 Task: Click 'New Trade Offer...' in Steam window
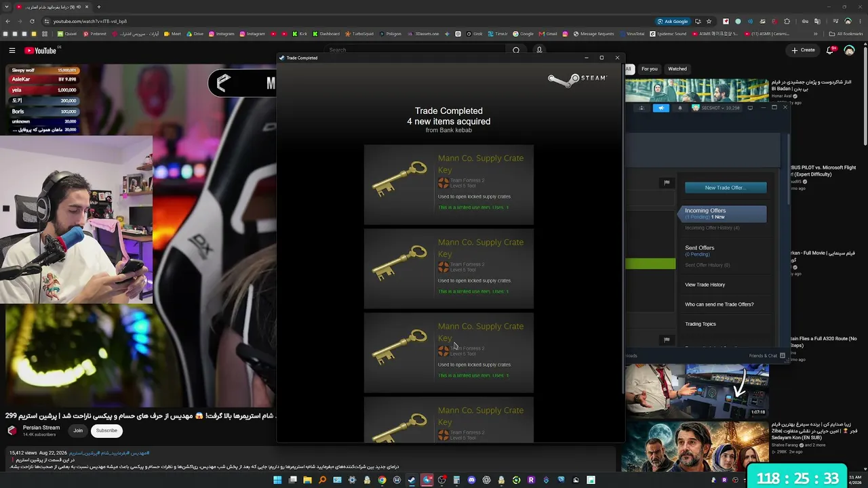(726, 188)
